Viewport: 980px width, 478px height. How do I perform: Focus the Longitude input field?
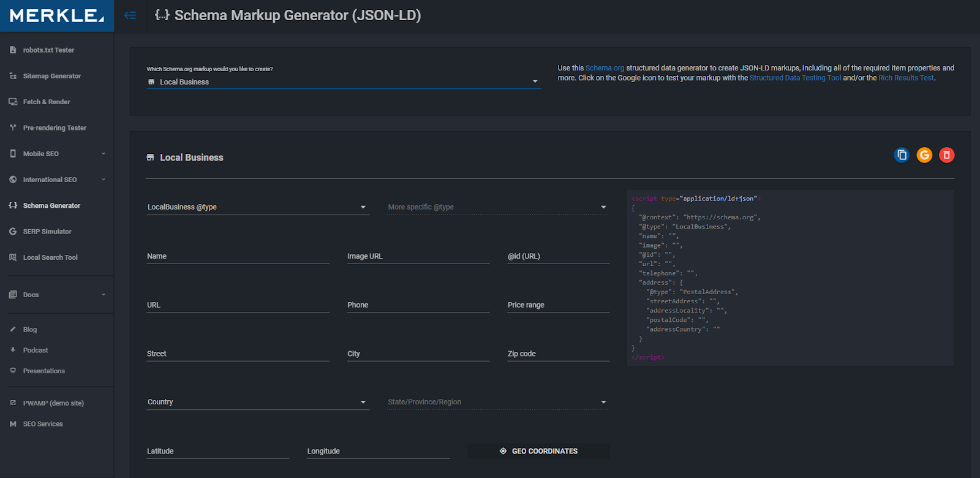378,451
